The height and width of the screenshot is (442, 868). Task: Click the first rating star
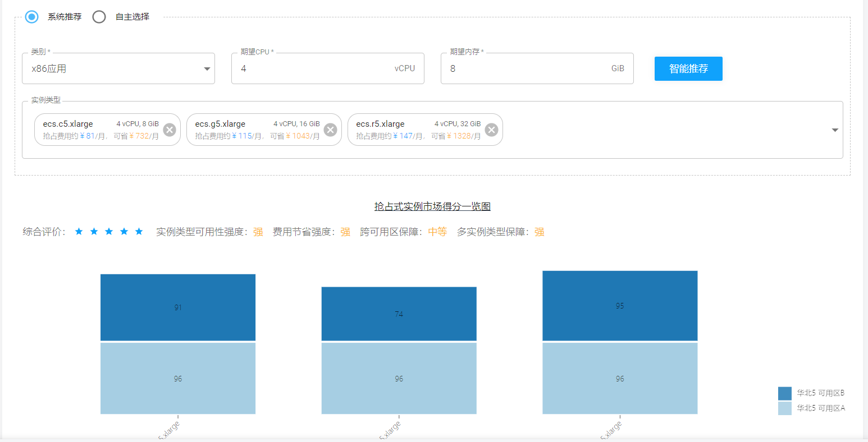pos(79,232)
